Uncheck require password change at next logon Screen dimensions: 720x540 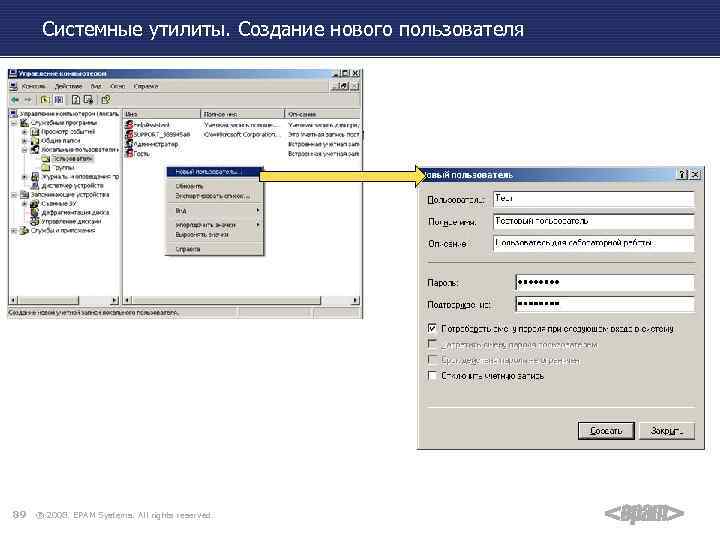pyautogui.click(x=432, y=328)
